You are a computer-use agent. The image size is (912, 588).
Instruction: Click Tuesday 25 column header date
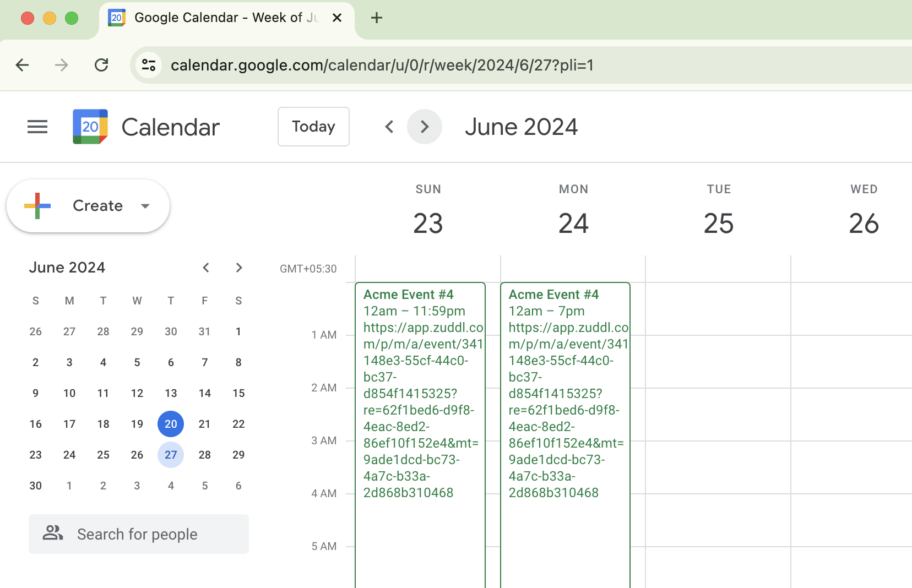(719, 224)
